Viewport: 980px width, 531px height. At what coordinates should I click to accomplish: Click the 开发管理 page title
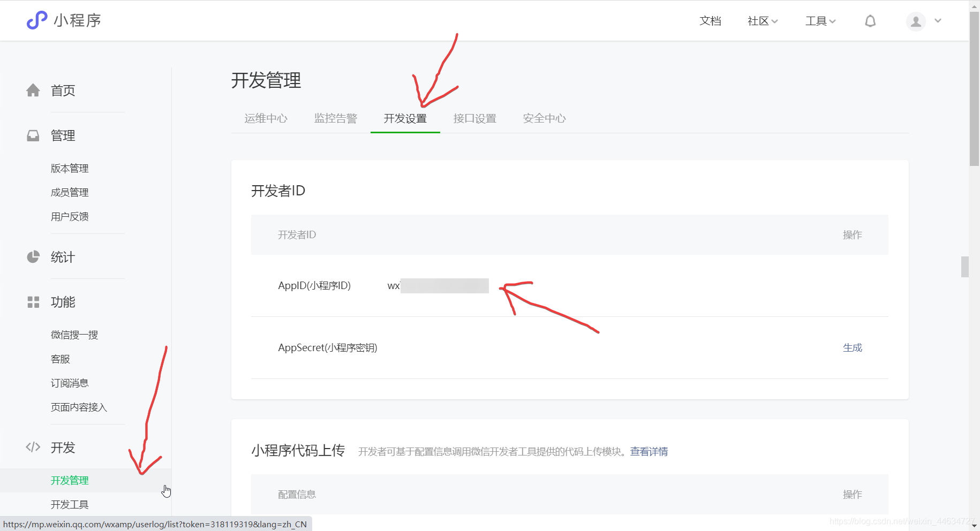pyautogui.click(x=266, y=80)
